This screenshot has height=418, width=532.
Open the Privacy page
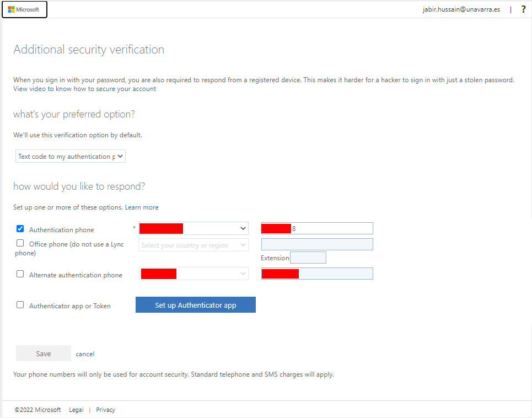click(x=105, y=409)
